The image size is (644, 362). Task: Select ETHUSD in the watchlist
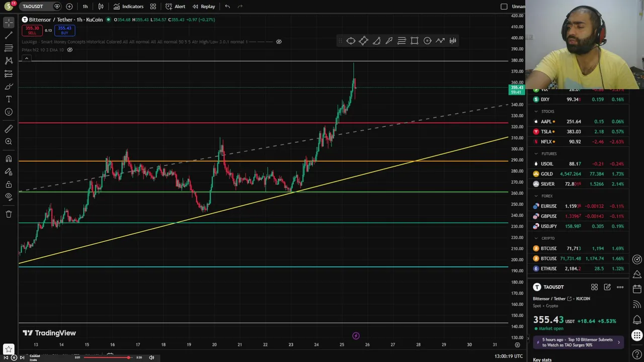[x=578, y=268]
